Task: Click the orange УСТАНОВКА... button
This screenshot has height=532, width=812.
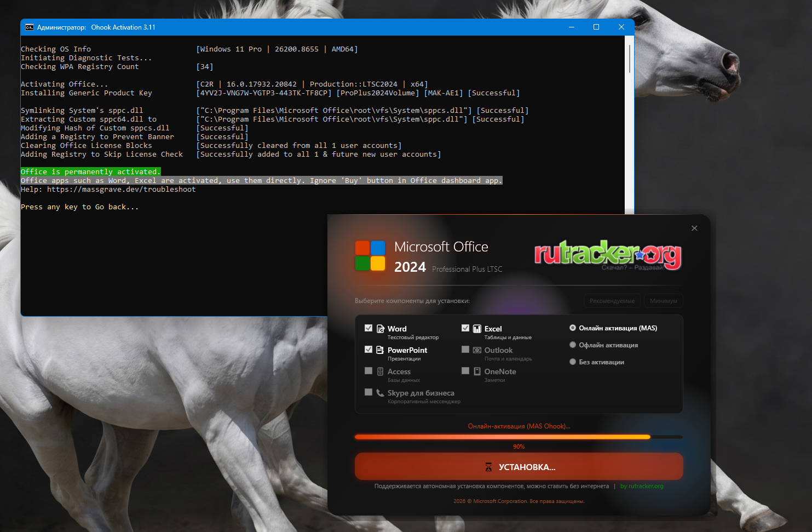Action: (519, 467)
